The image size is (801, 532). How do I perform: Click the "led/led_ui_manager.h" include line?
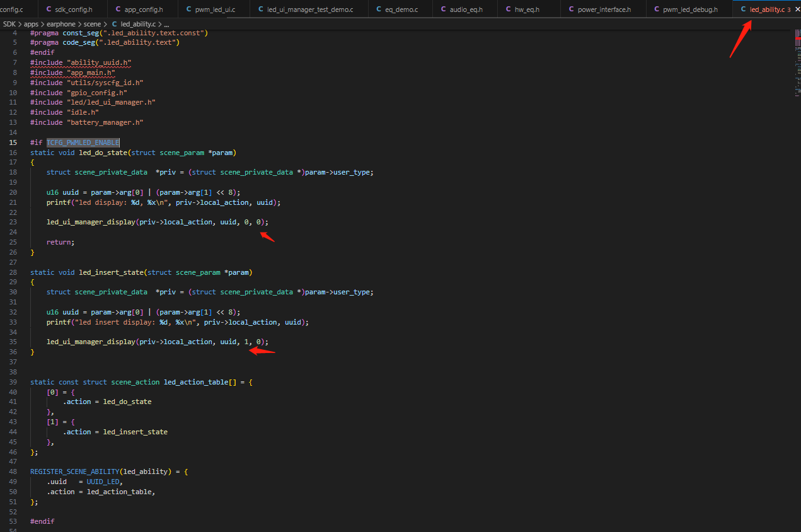point(93,102)
